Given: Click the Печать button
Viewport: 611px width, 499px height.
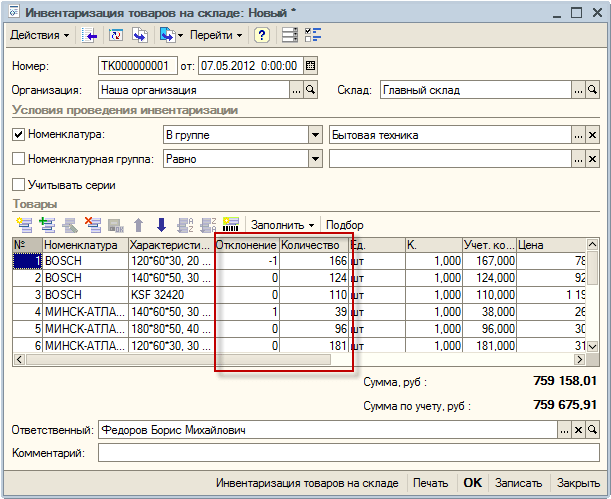Looking at the screenshot, I should (x=430, y=483).
